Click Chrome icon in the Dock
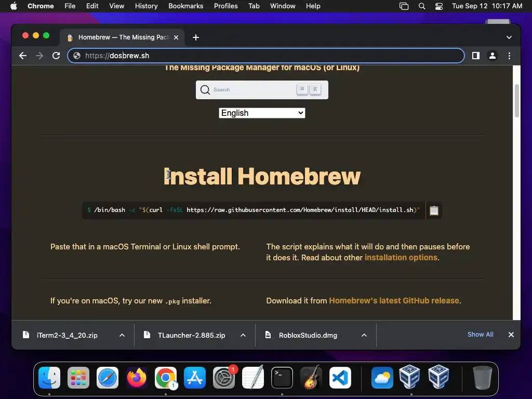 [166, 378]
